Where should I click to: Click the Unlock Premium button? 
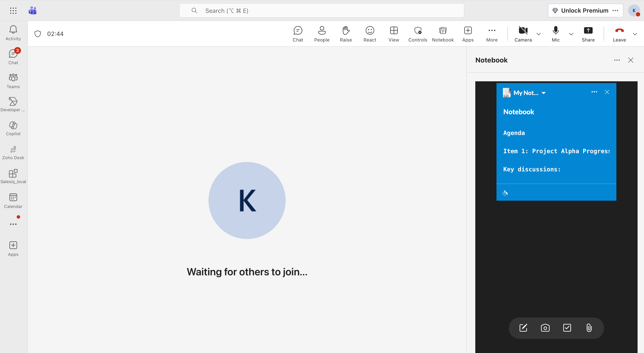[580, 10]
